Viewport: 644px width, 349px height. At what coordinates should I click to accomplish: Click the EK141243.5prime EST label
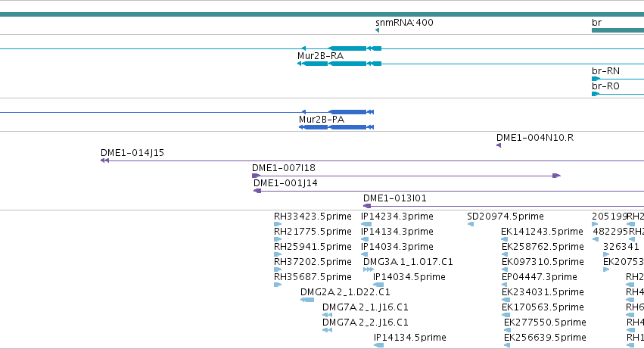coord(542,232)
